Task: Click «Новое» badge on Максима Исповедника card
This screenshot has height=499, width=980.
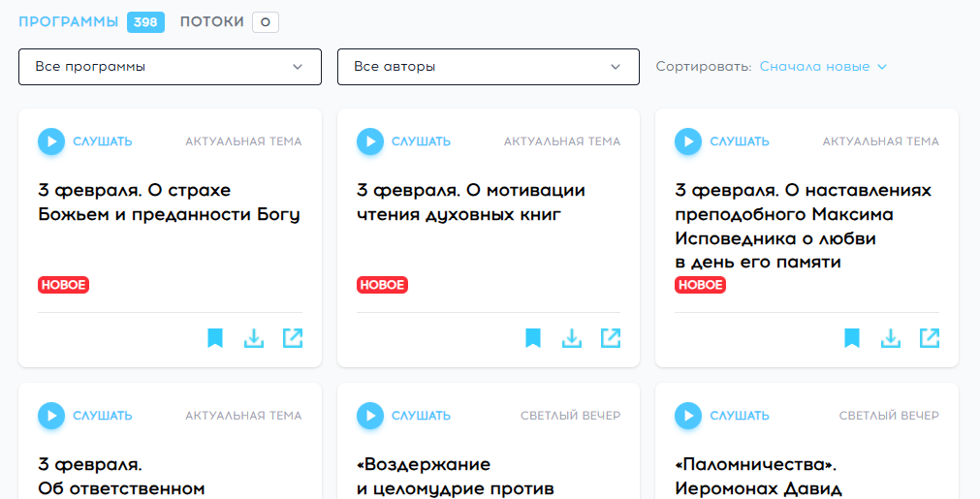Action: (700, 285)
